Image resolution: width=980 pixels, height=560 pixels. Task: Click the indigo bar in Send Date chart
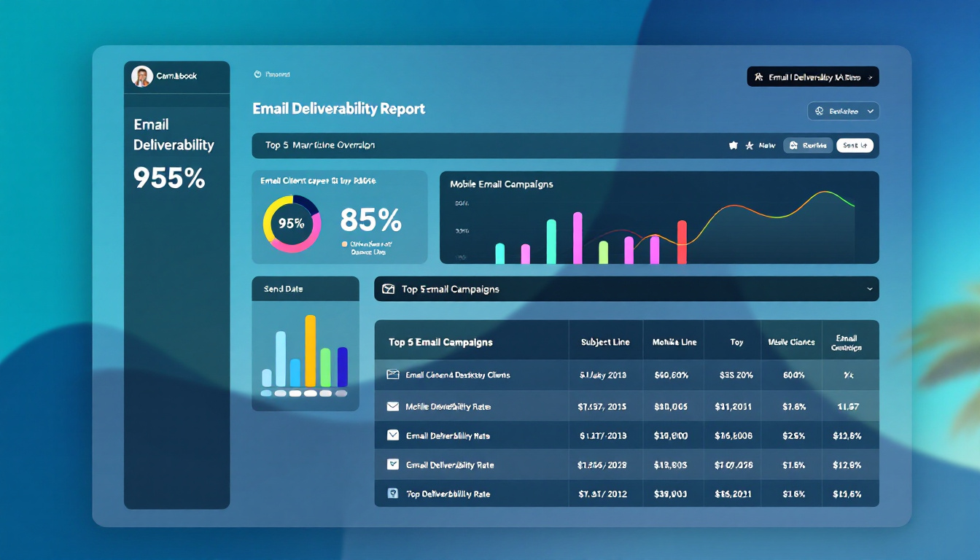click(x=343, y=367)
